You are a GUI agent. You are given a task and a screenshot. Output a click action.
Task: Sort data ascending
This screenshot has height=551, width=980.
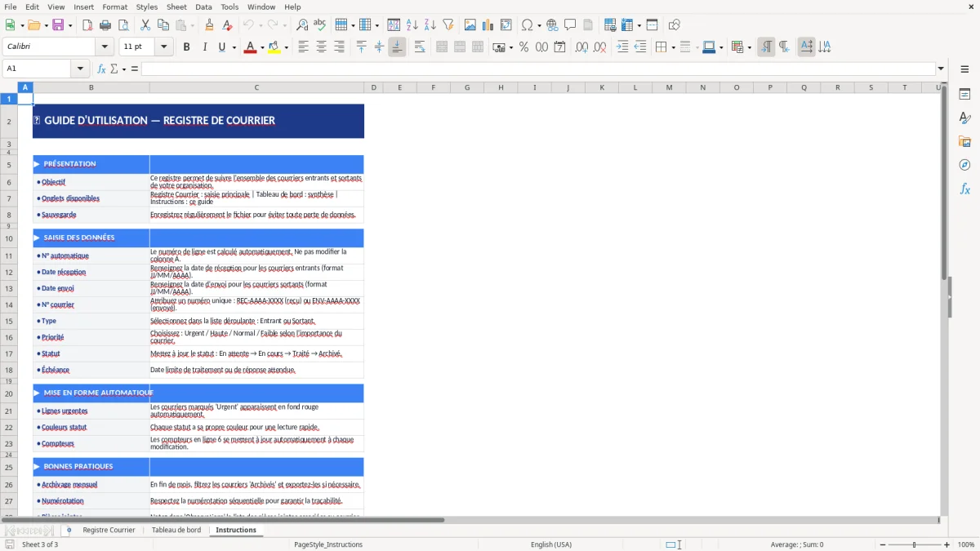point(413,24)
